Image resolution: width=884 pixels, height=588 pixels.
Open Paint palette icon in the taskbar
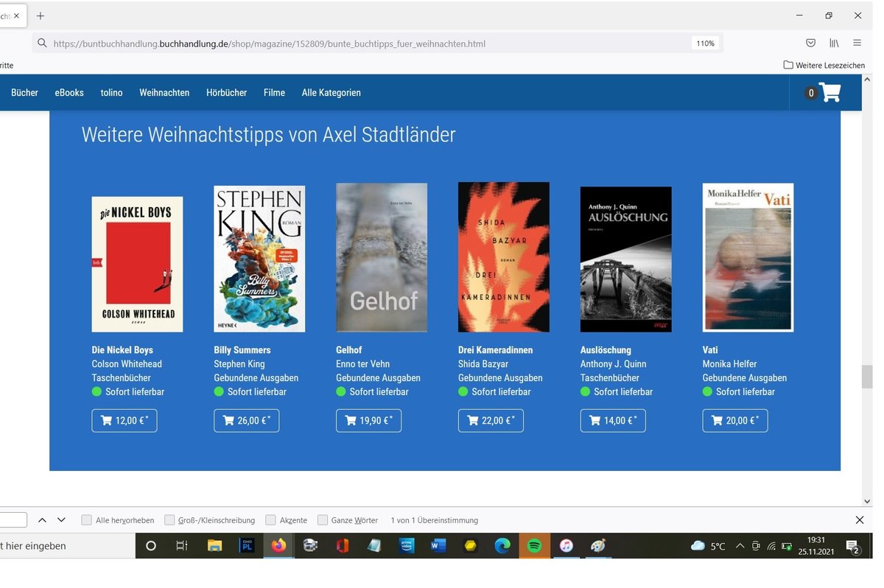(598, 546)
